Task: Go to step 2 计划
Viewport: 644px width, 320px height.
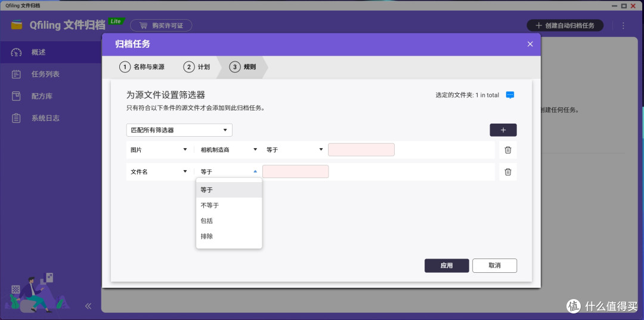Action: pos(197,67)
